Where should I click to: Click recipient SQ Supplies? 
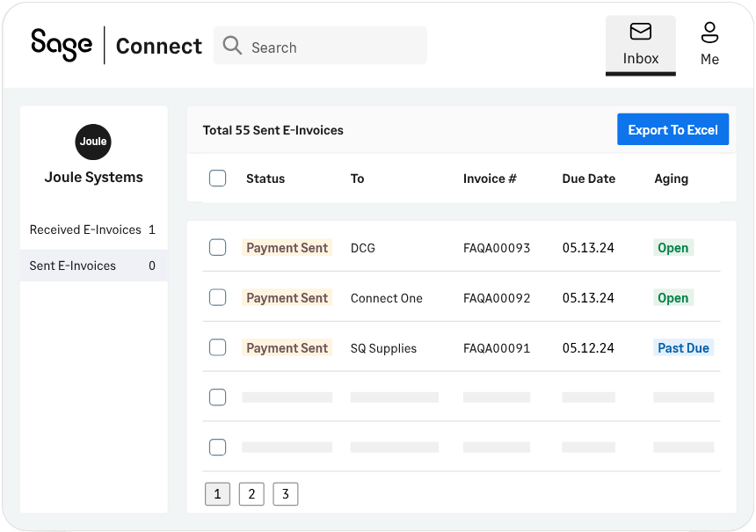(x=383, y=348)
